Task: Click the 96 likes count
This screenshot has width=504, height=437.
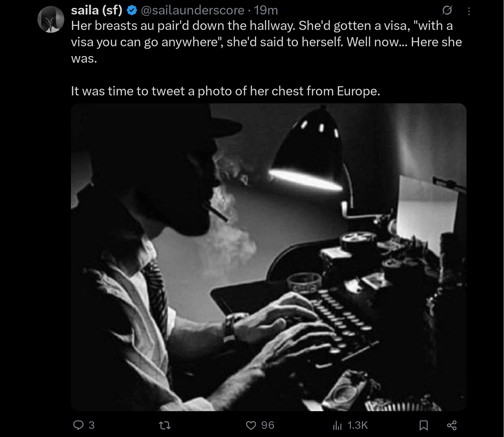Action: (x=268, y=425)
